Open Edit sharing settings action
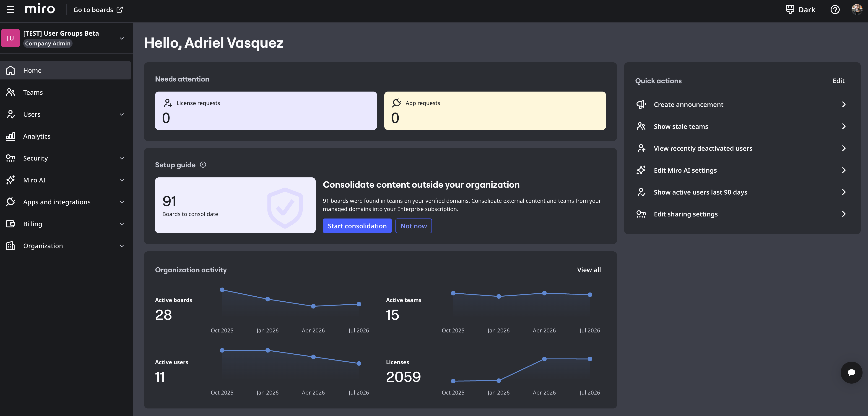This screenshot has width=868, height=416. (742, 214)
